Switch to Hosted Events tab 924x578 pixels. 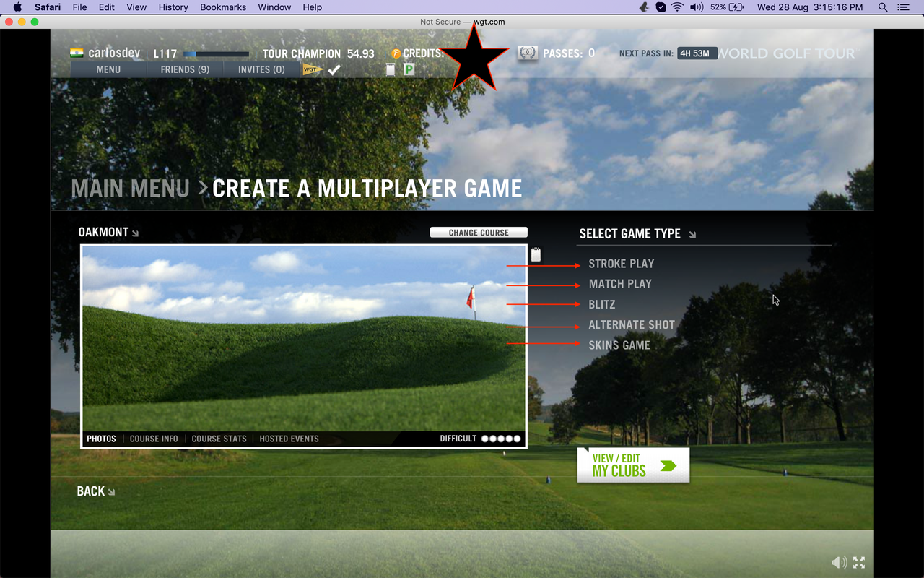coord(289,439)
